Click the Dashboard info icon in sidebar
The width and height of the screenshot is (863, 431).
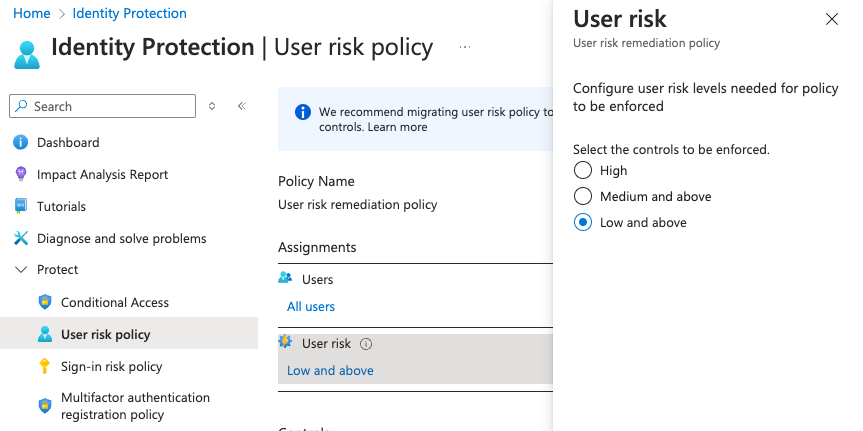(20, 142)
